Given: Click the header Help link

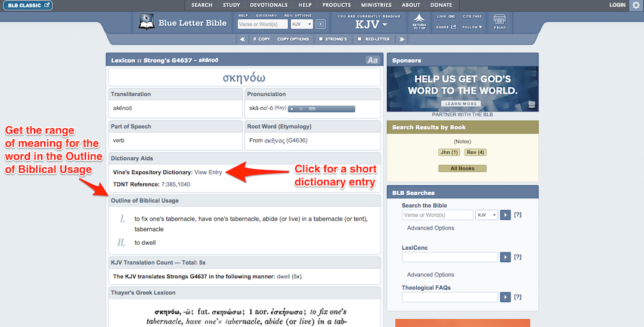Looking at the screenshot, I should pos(243,15).
